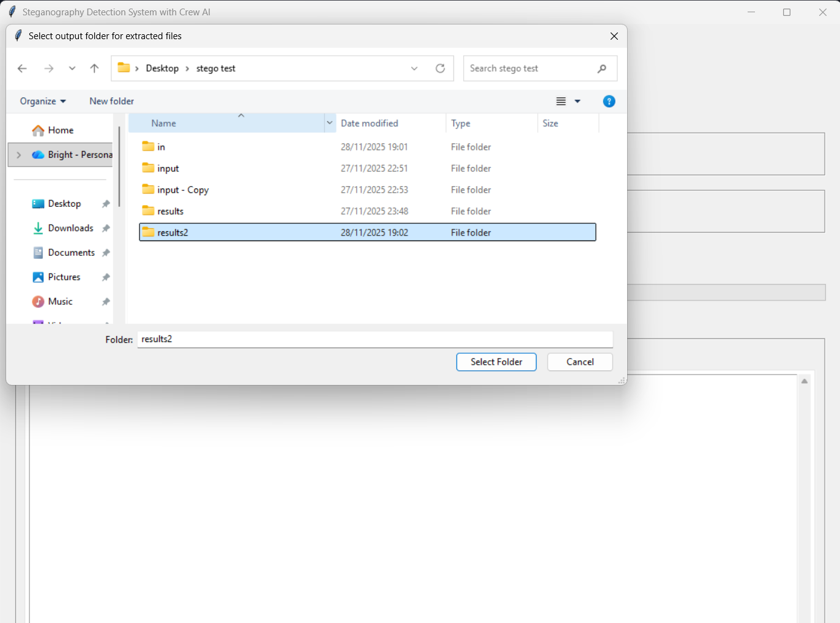This screenshot has height=623, width=840.
Task: Open the search magnifier in search box
Action: [x=602, y=69]
